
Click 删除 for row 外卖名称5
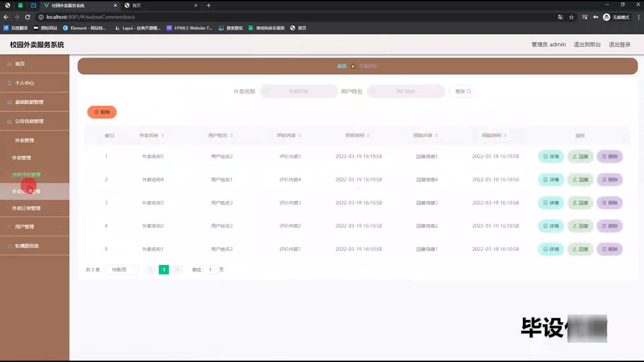610,157
